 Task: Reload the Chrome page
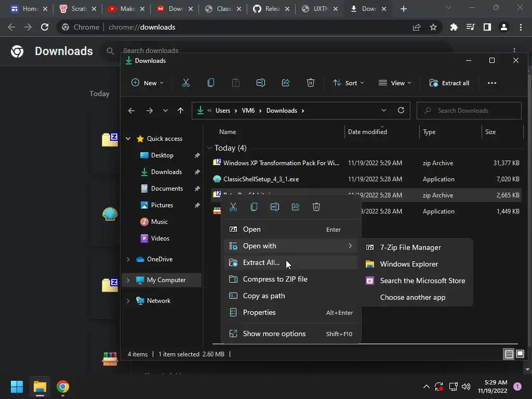[x=45, y=27]
